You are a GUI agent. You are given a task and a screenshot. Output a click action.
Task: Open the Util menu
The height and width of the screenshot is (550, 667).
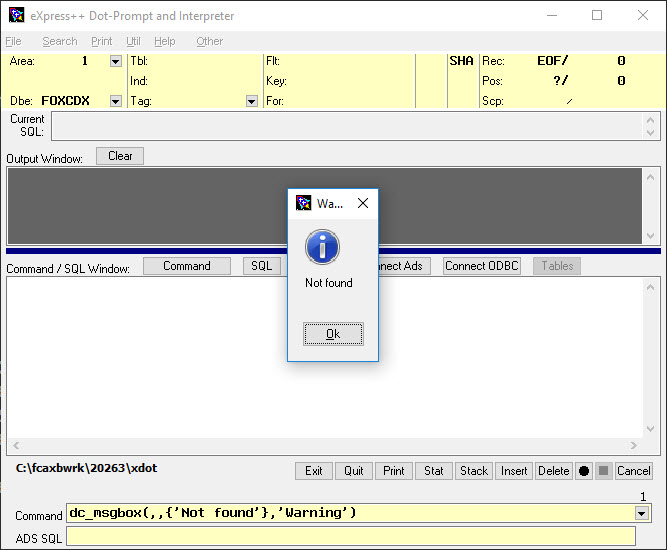[x=133, y=41]
